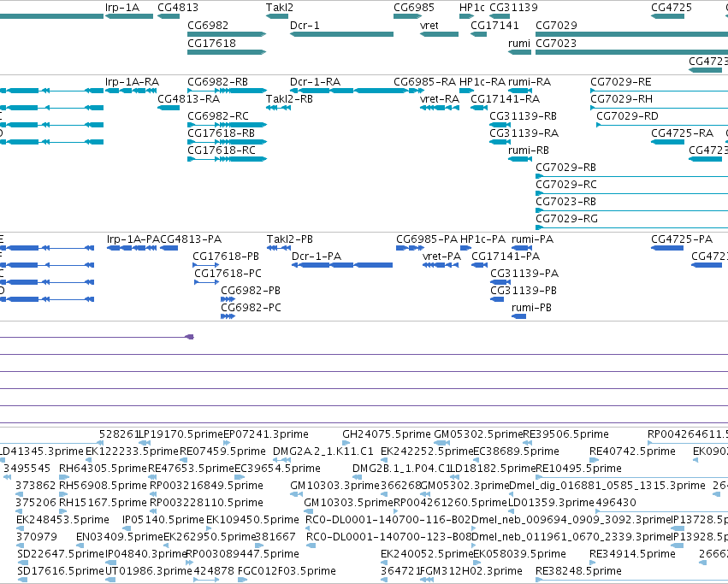
Task: Click the purple arrow feature end marker
Action: coord(189,337)
